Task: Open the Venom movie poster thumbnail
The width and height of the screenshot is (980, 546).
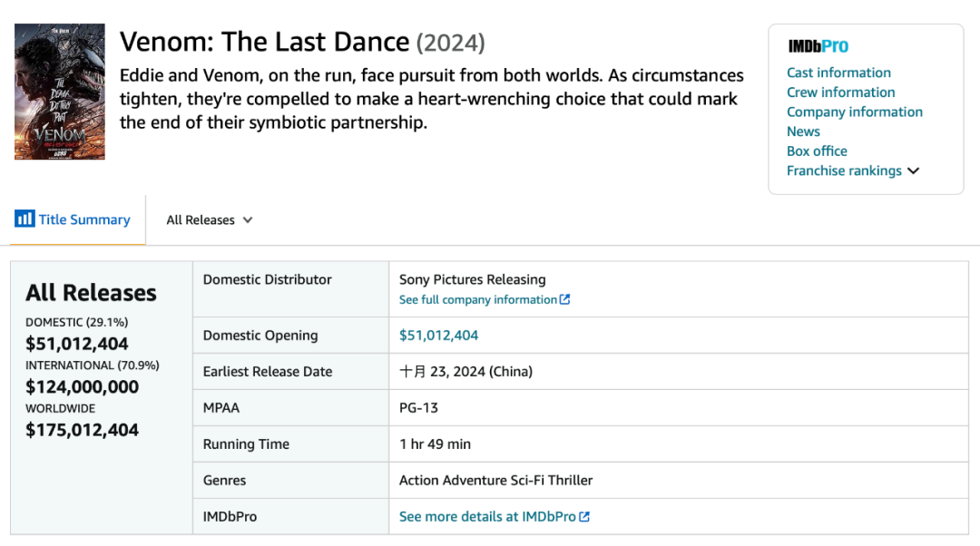Action: pos(60,92)
